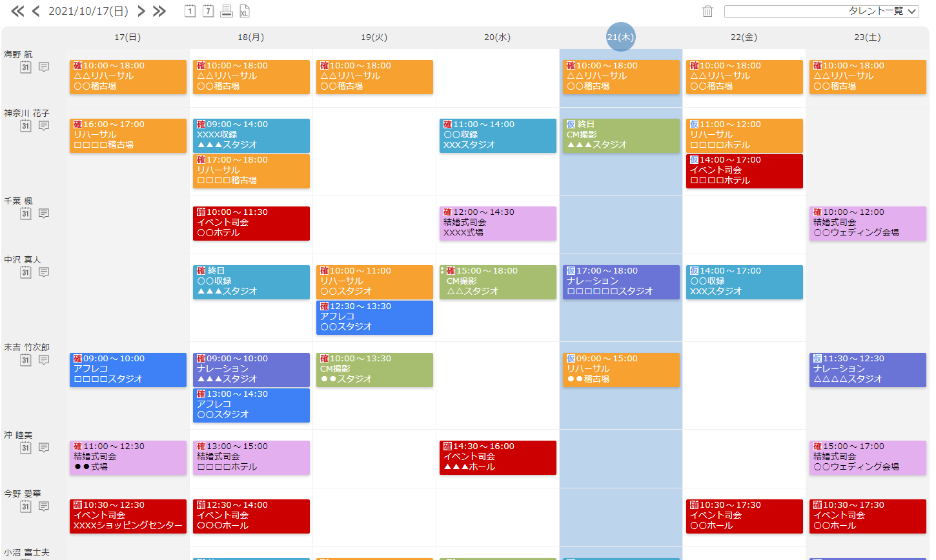The height and width of the screenshot is (560, 936).
Task: Open the 14:30～16:00 イベント司会 ▲▲▲ホール event
Action: [498, 457]
